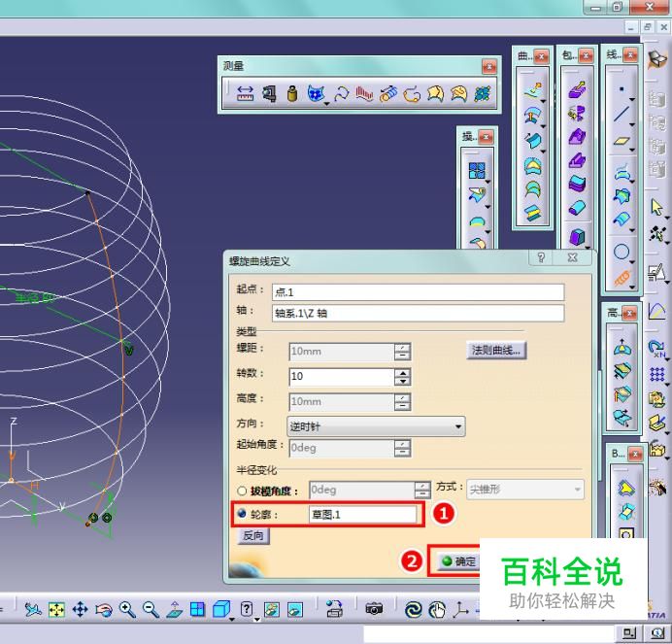
Task: Click the Print icon in bottom toolbar
Action: 334,609
